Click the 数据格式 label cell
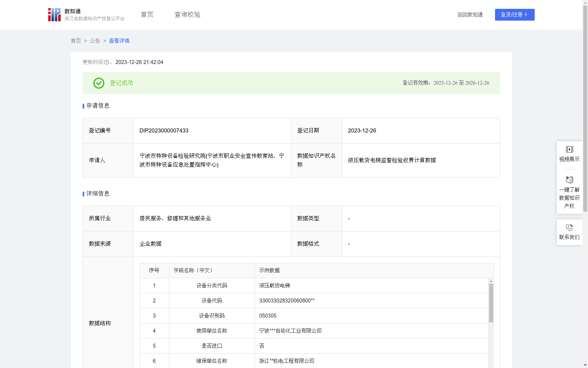The image size is (588, 368). pos(317,244)
